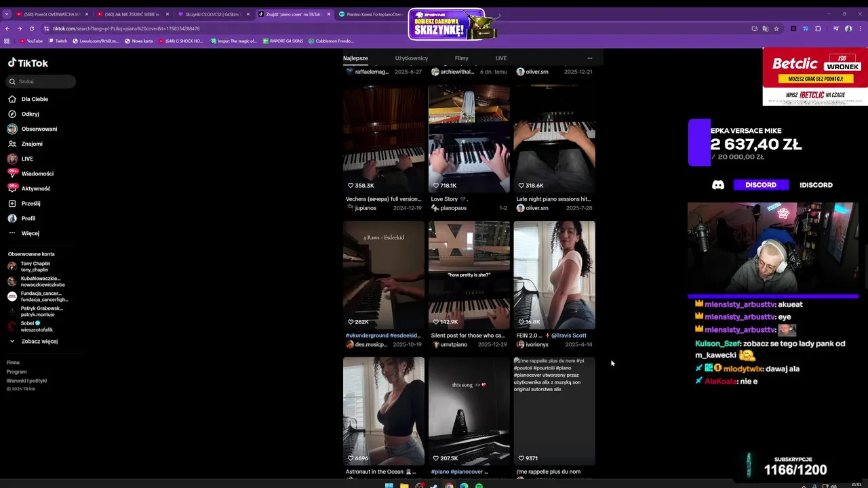
Task: Click the #kunderground hashtag link
Action: (367, 335)
